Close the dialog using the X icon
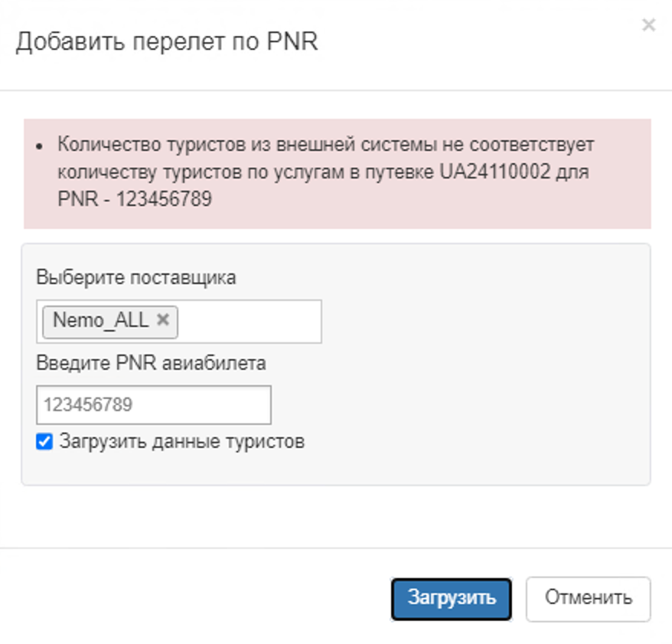The image size is (672, 644). (648, 25)
